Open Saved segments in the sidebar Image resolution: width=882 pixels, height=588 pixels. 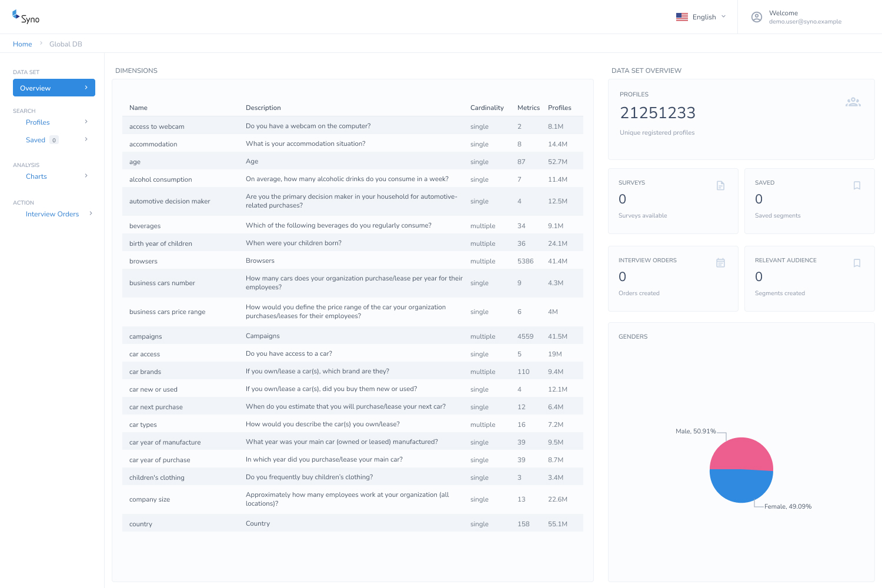click(x=35, y=140)
